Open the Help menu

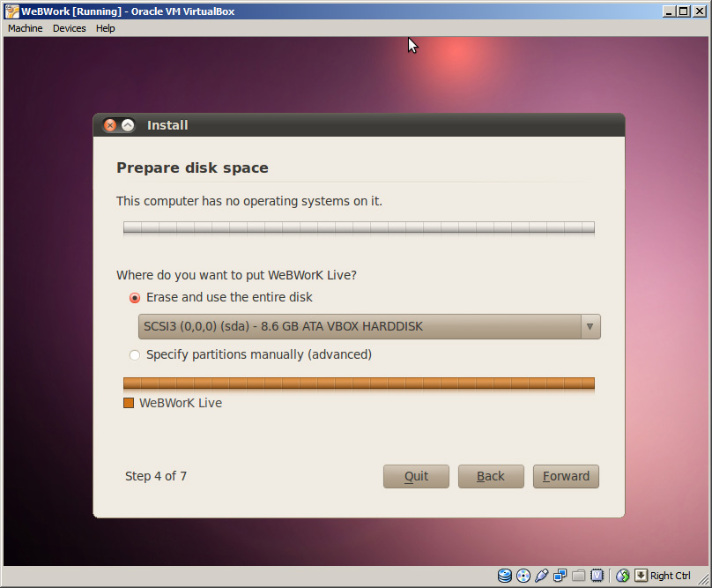pos(106,28)
